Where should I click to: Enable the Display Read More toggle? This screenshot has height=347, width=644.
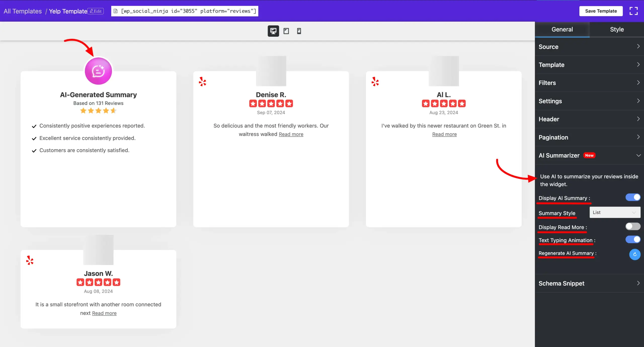pyautogui.click(x=633, y=227)
